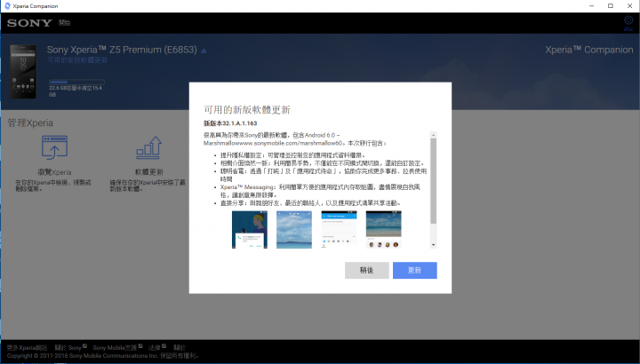
Task: Open the settings gear icon
Action: pos(628,20)
